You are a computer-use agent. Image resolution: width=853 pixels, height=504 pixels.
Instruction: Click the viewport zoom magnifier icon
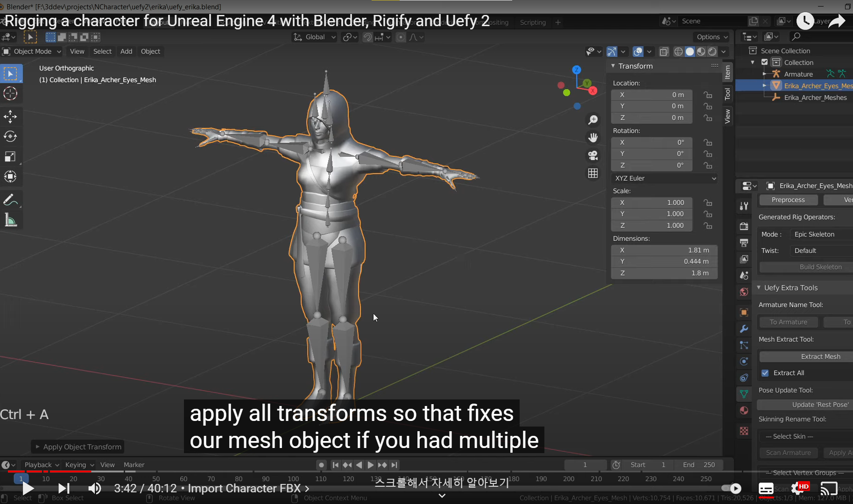click(x=593, y=120)
